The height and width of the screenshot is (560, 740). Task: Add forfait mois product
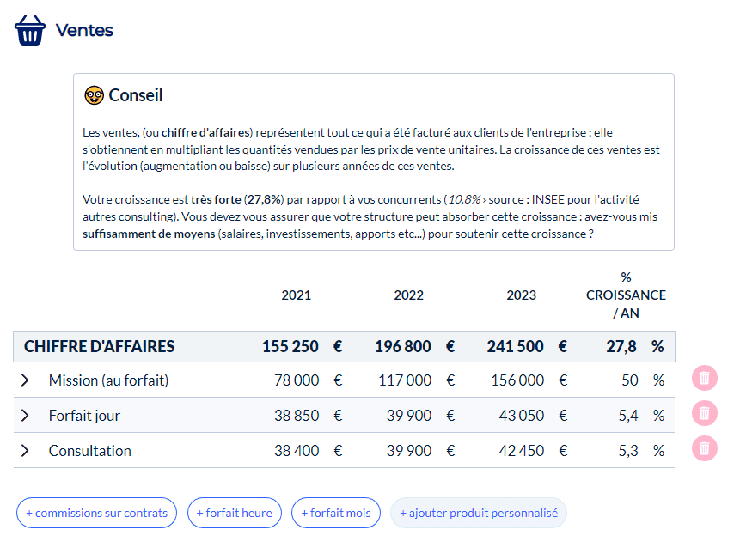point(336,513)
